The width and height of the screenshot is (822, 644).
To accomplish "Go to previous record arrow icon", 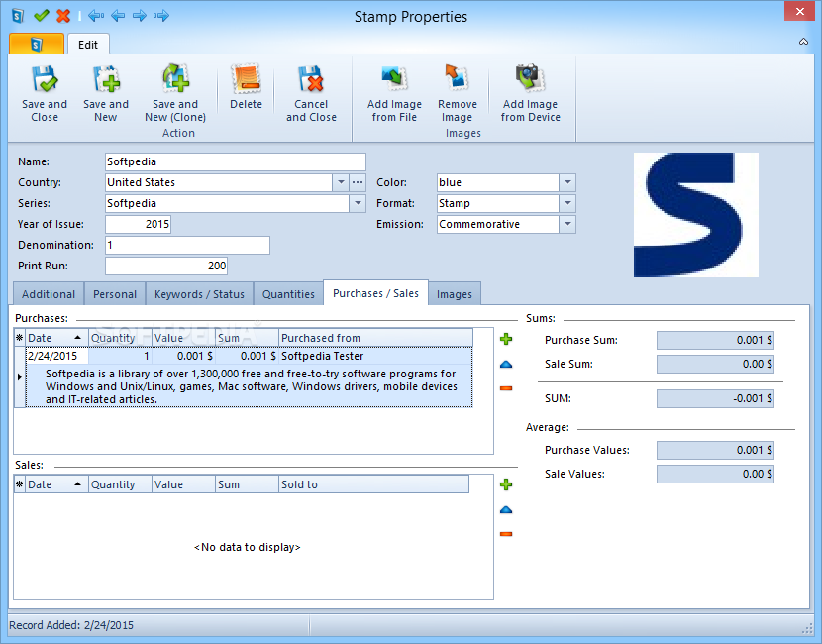I will click(118, 16).
